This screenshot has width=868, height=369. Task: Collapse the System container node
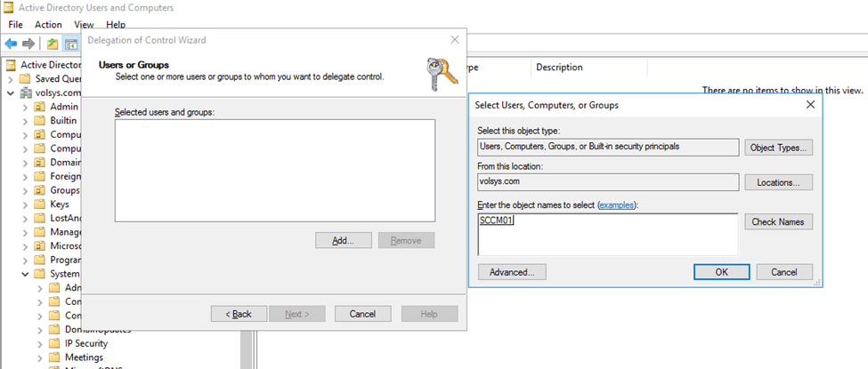25,275
